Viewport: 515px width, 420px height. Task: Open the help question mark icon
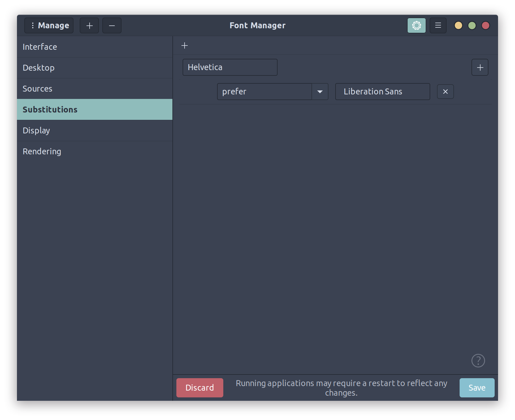[x=478, y=361]
